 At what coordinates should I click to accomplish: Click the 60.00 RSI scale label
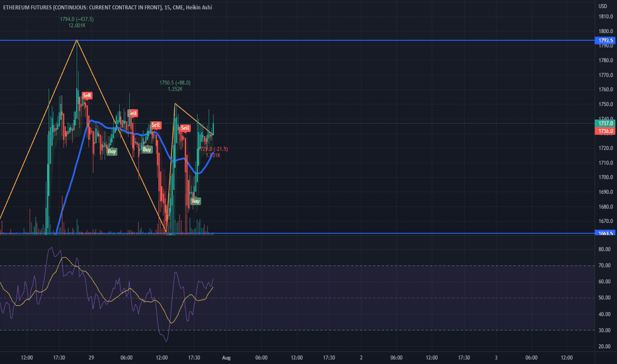[604, 281]
